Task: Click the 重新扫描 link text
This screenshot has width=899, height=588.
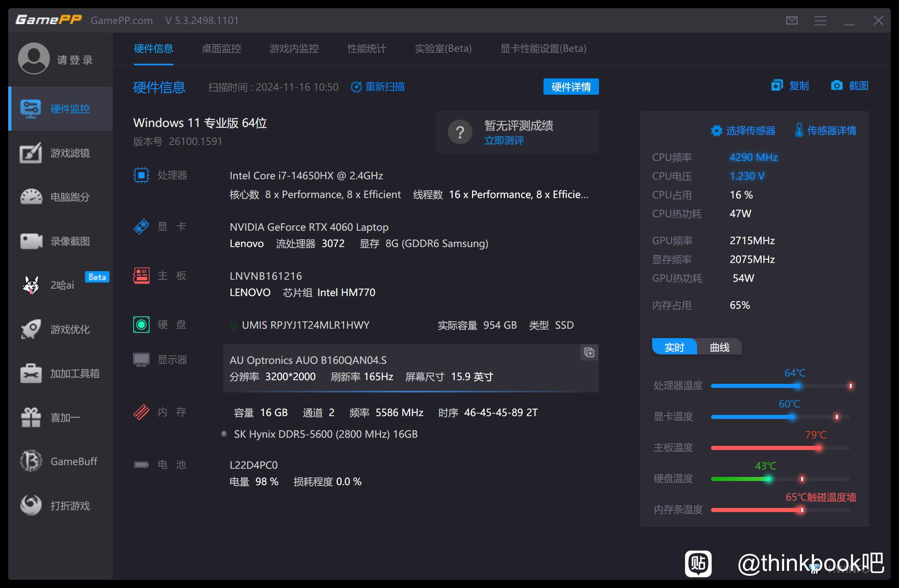Action: (x=385, y=87)
